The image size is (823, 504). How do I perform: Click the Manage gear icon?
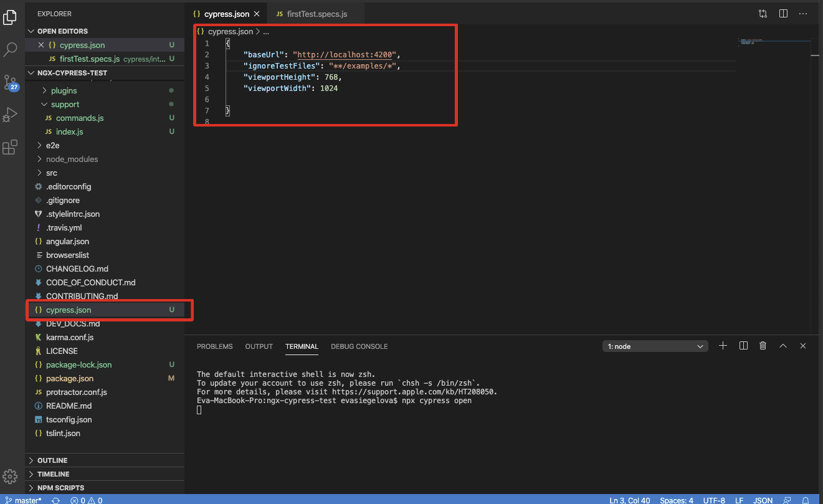tap(11, 477)
